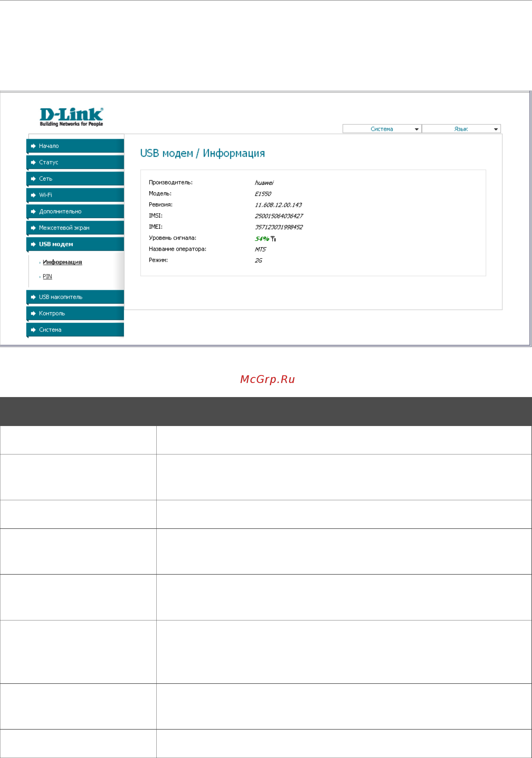
Task: Click the operator name value MTS
Action: click(x=260, y=249)
